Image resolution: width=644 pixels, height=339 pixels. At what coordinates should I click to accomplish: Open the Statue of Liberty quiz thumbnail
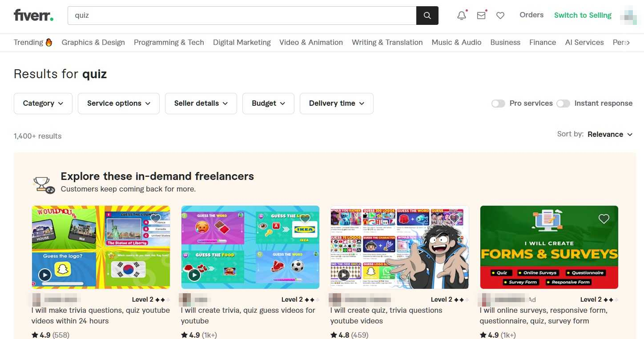pyautogui.click(x=101, y=247)
